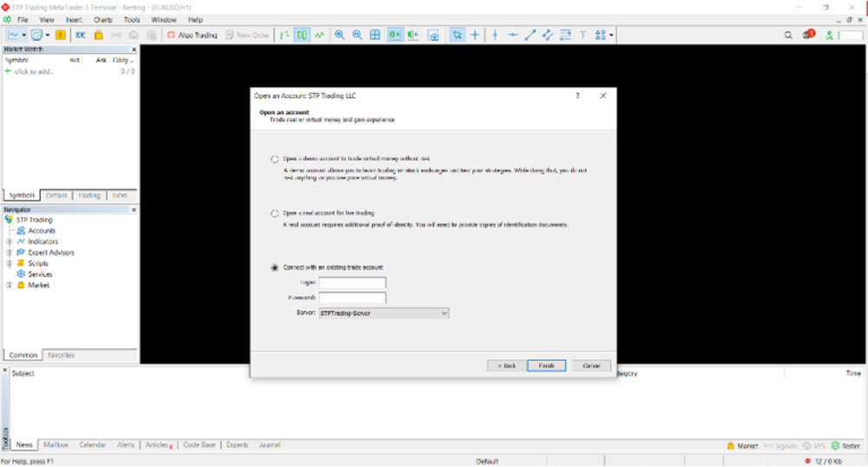
Task: Select the cursor pointer tool
Action: (457, 35)
